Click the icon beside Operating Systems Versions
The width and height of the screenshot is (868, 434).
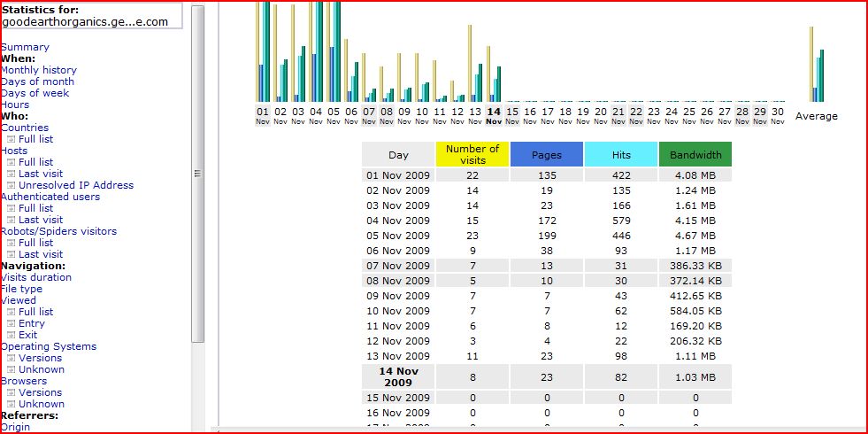[12, 358]
